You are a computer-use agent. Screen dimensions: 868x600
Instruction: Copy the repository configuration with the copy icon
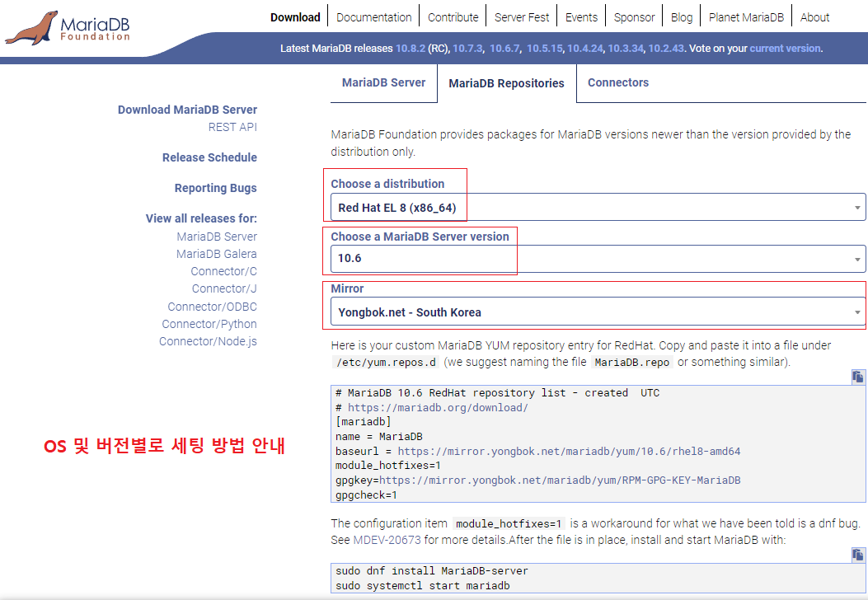[857, 377]
